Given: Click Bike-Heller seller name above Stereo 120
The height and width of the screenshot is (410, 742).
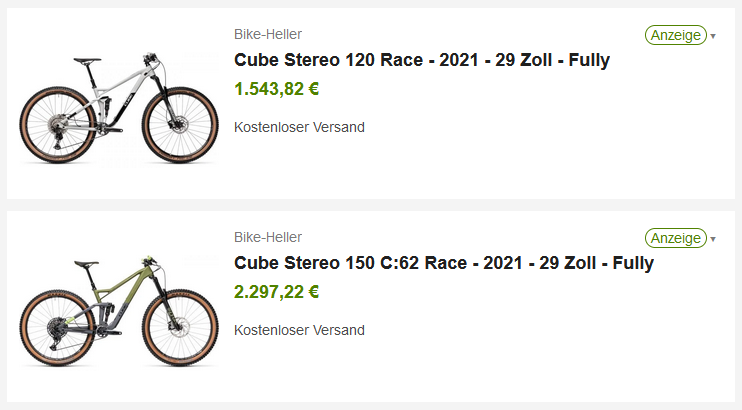Looking at the screenshot, I should coord(268,34).
